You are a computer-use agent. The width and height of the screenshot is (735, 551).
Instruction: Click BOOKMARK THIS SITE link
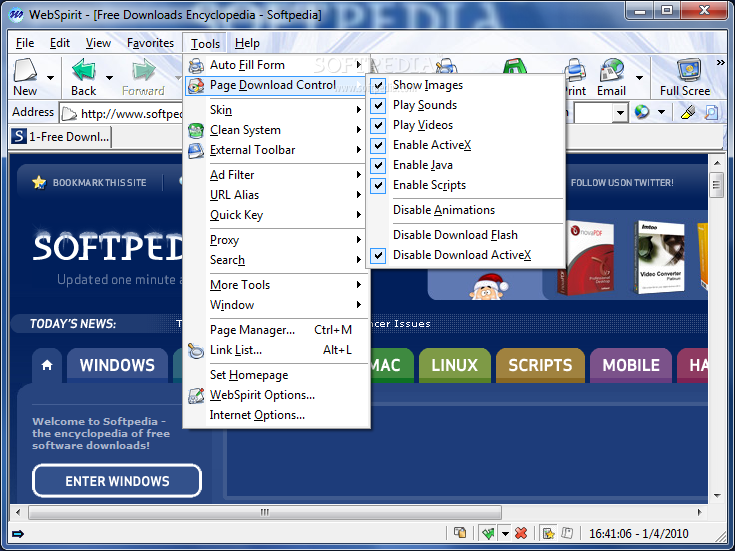point(99,183)
